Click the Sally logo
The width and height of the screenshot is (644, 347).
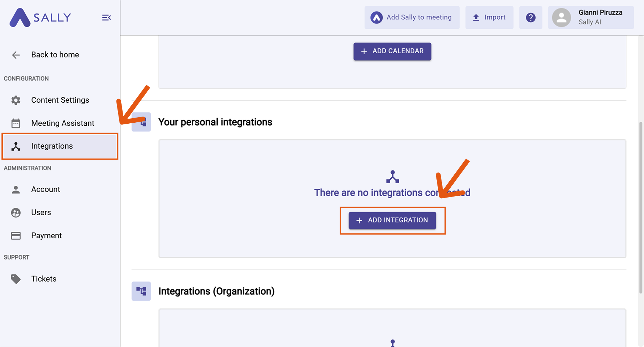tap(40, 17)
